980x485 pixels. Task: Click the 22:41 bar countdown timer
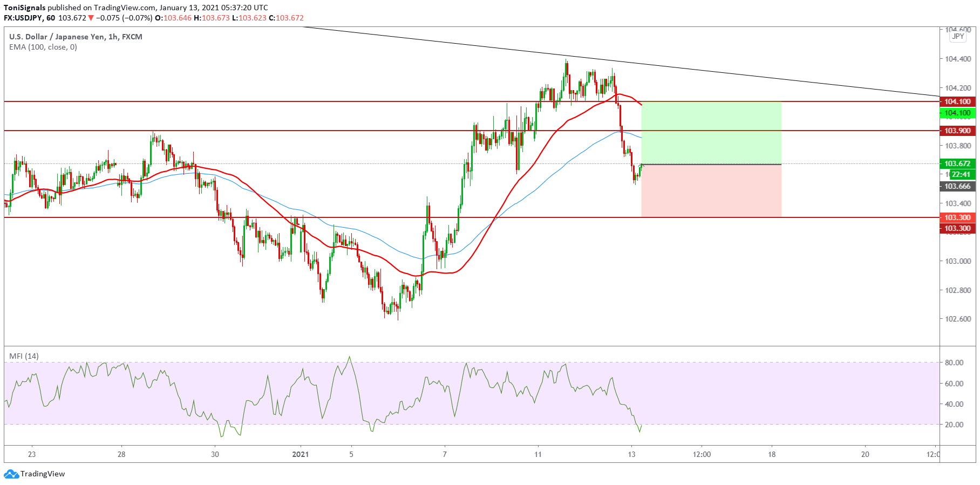click(x=961, y=174)
